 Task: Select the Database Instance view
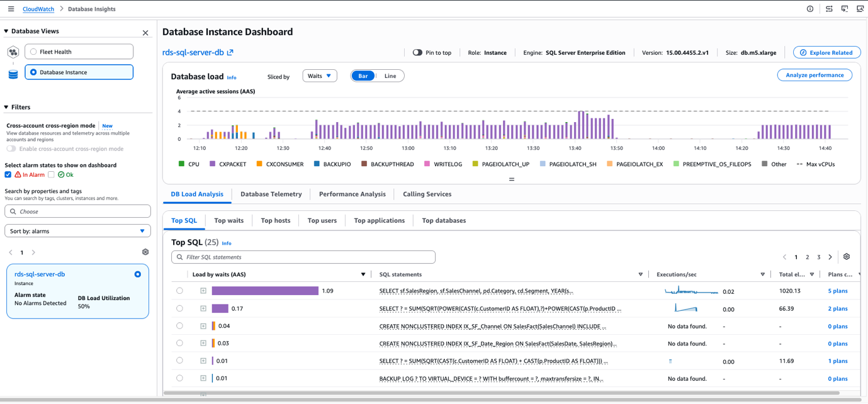(79, 72)
